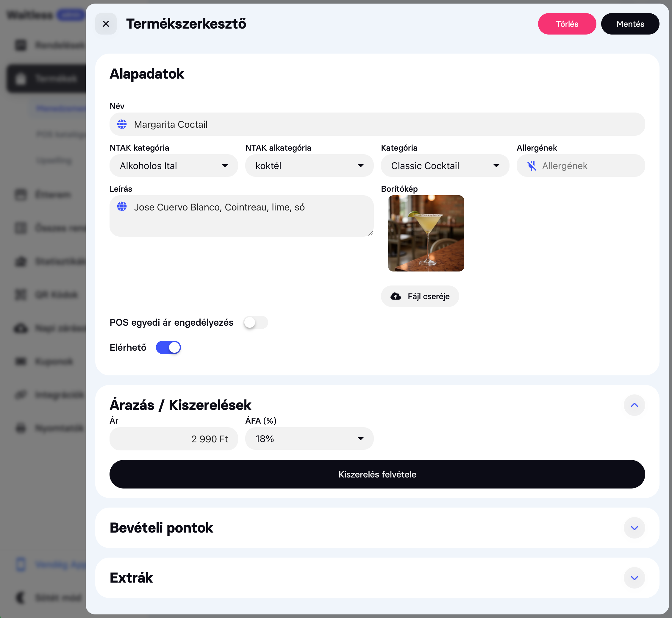Image resolution: width=672 pixels, height=618 pixels.
Task: Click the crossed-utensils allergen icon
Action: click(x=532, y=166)
